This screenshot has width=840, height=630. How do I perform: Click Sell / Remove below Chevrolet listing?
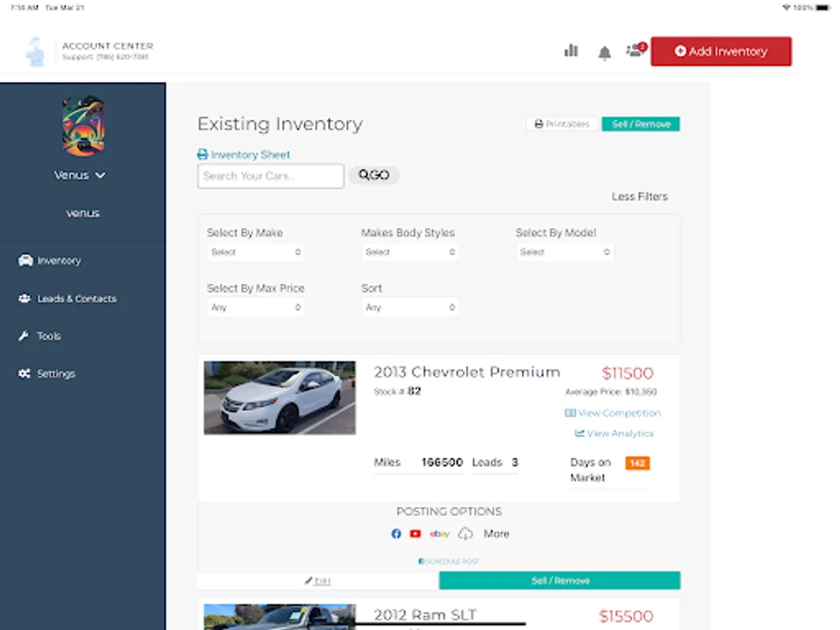[x=560, y=581]
